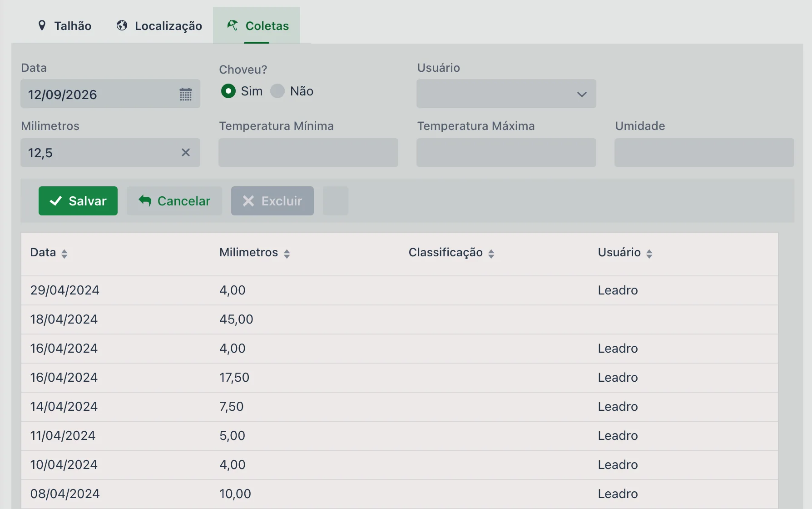Viewport: 812px width, 509px height.
Task: Click the Excluir button
Action: [x=272, y=201]
